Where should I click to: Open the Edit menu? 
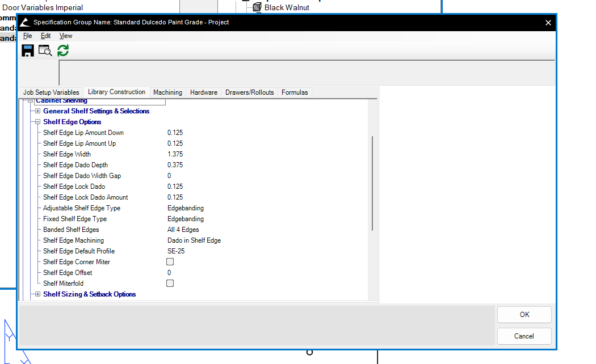pyautogui.click(x=45, y=36)
